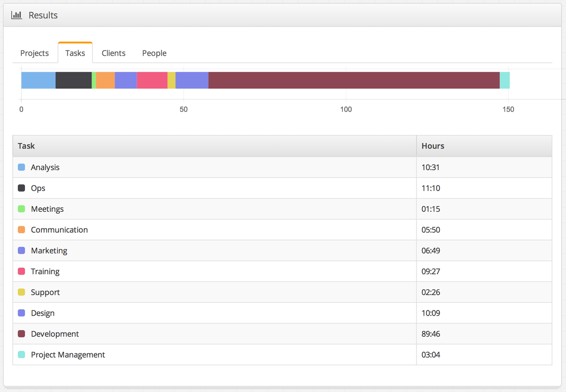Image resolution: width=566 pixels, height=392 pixels.
Task: Click the Marketing color swatch
Action: (21, 250)
